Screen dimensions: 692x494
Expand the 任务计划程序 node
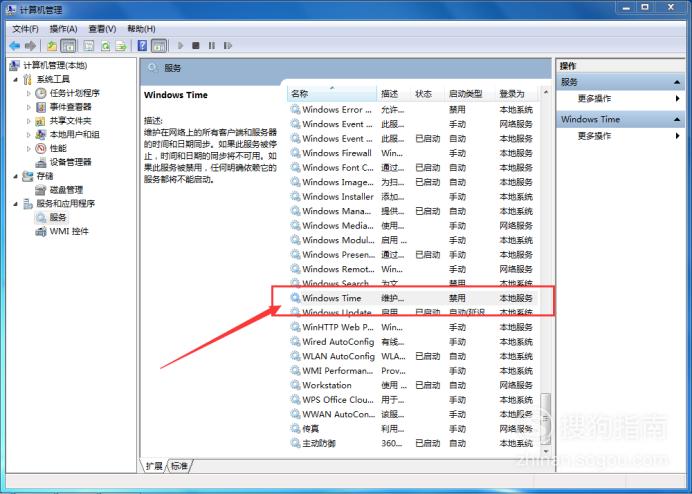point(29,93)
